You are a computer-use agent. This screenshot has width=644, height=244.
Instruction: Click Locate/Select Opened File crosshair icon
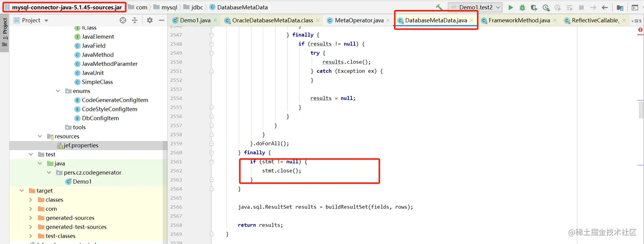click(x=123, y=20)
